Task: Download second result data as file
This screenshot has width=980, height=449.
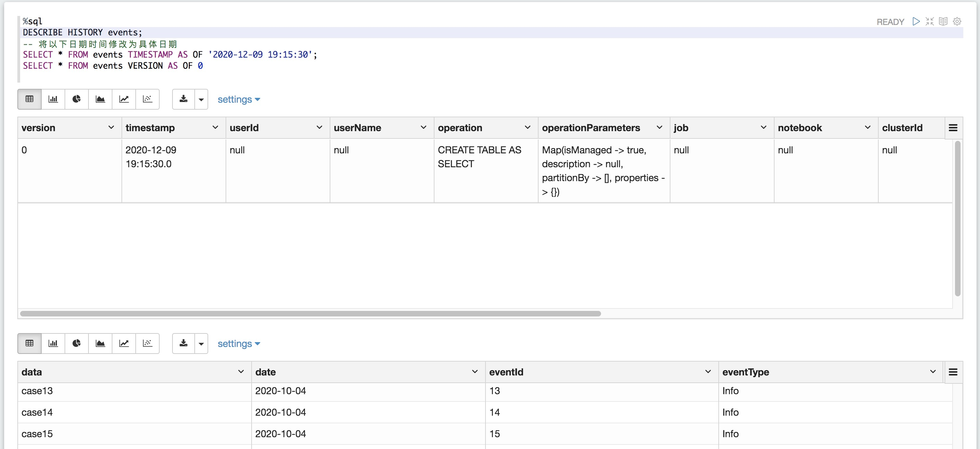Action: (x=183, y=344)
